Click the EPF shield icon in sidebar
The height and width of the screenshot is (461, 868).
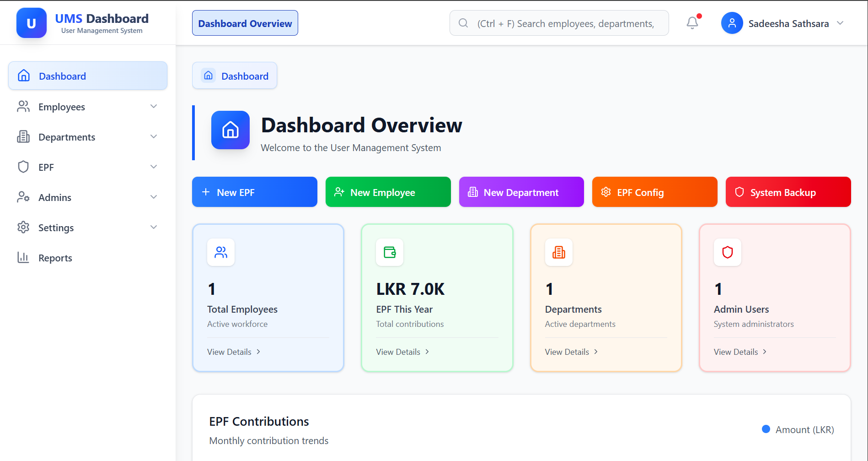tap(23, 167)
